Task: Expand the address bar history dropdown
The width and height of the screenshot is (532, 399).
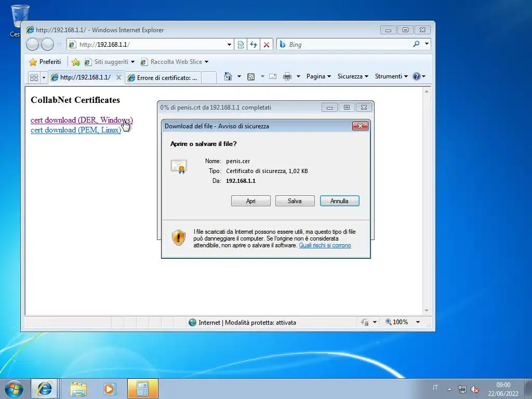Action: click(229, 45)
